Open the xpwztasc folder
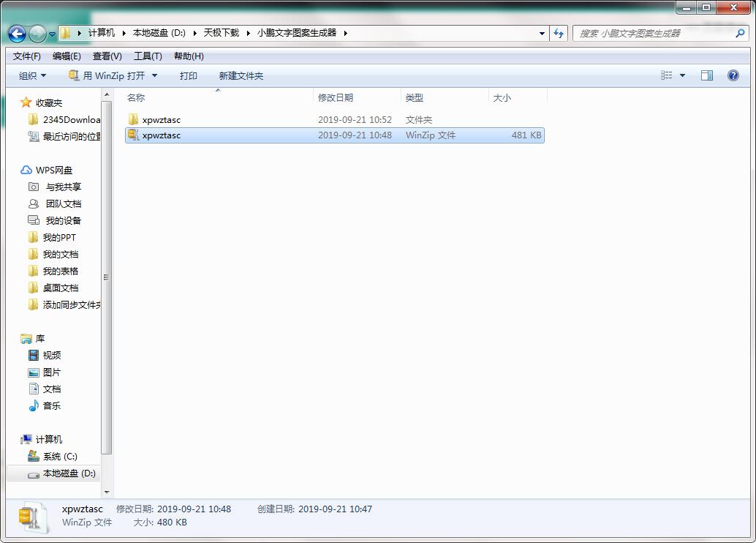Viewport: 756px width, 543px height. click(162, 119)
